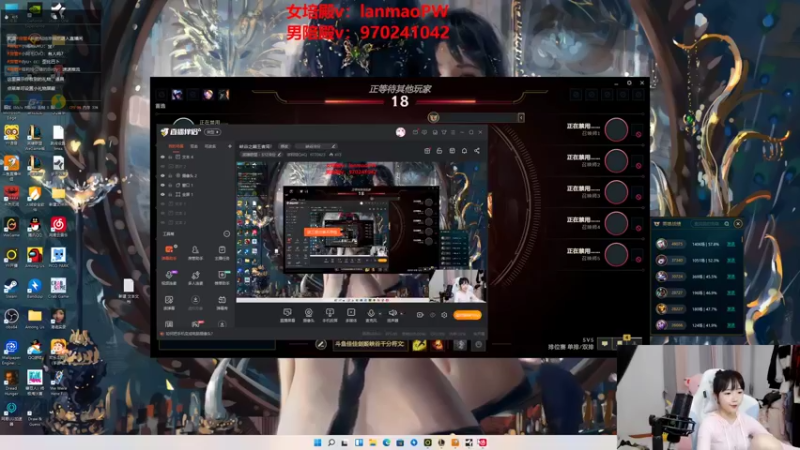Open the WeGame desktop icon
This screenshot has width=800, height=450.
click(11, 227)
